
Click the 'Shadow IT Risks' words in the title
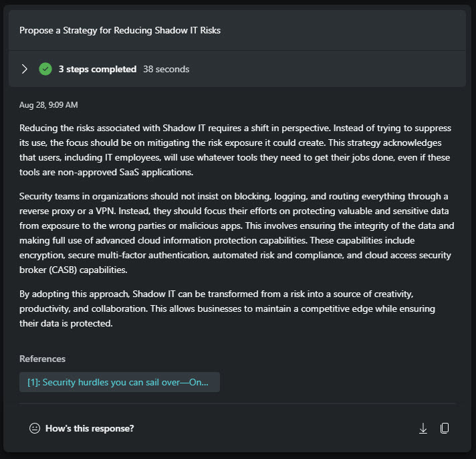[188, 30]
